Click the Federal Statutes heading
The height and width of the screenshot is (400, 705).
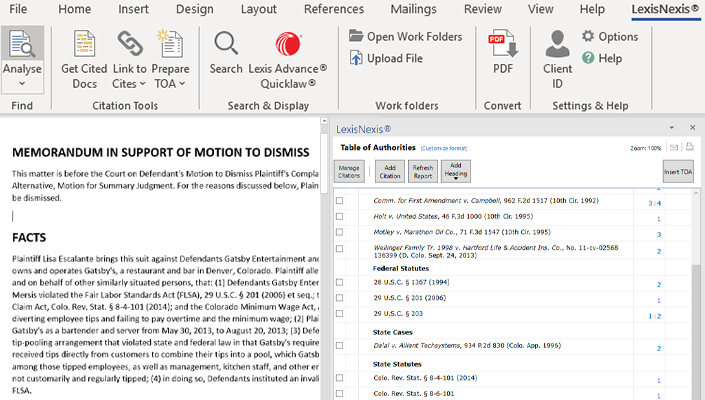tap(401, 268)
